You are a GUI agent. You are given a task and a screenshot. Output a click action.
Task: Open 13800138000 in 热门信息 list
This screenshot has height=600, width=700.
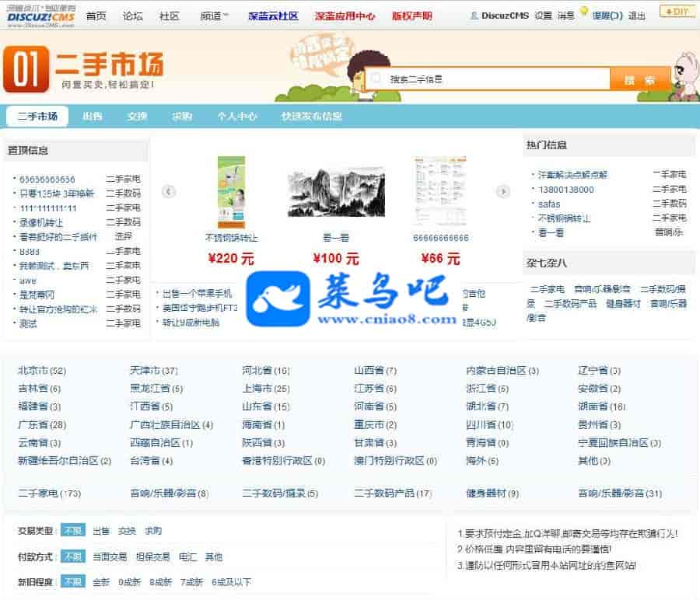point(565,190)
